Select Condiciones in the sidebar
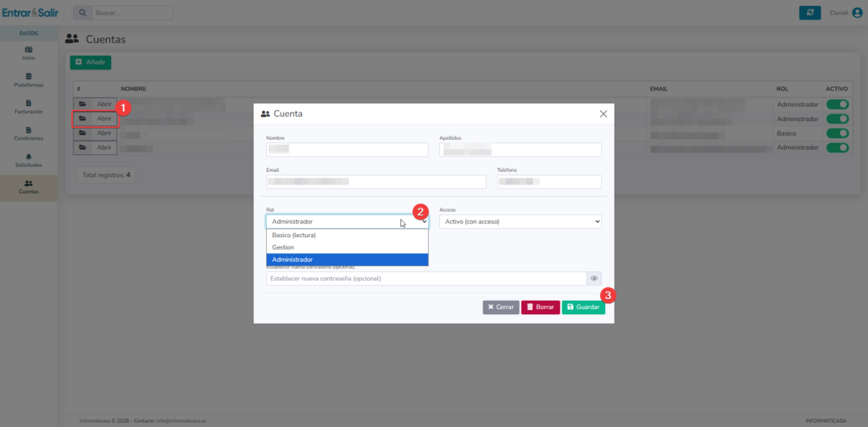 coord(29,133)
